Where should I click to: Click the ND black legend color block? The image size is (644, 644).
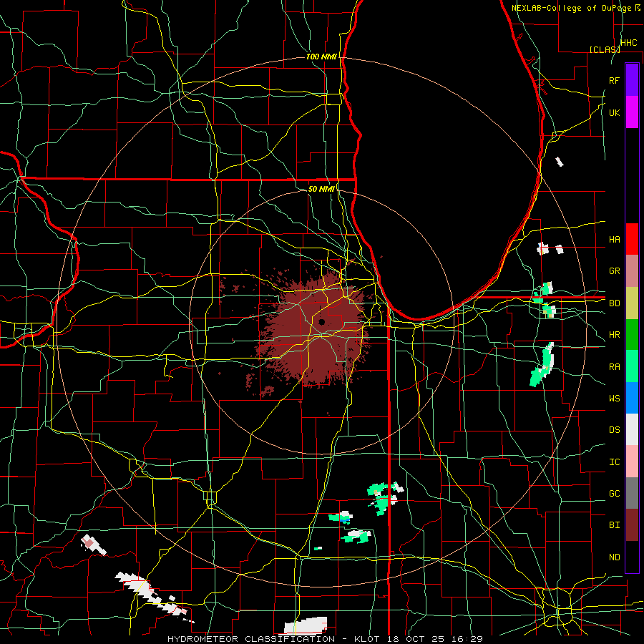click(x=632, y=557)
